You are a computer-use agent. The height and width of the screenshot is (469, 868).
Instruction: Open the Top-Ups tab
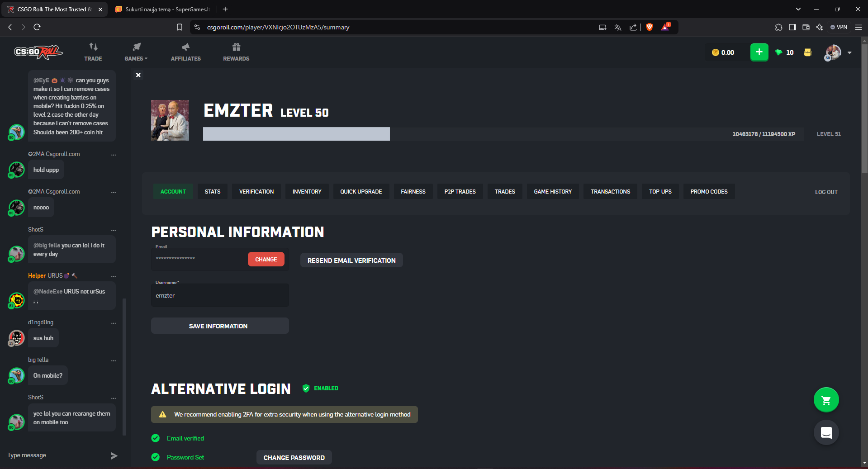coord(660,192)
